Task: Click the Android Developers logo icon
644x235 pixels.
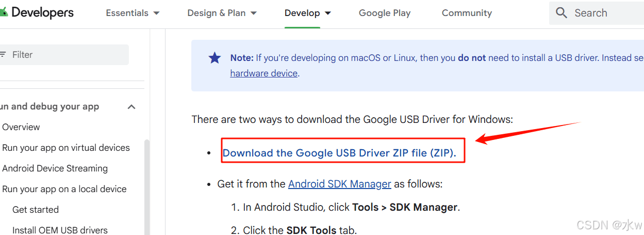Action: click(4, 11)
